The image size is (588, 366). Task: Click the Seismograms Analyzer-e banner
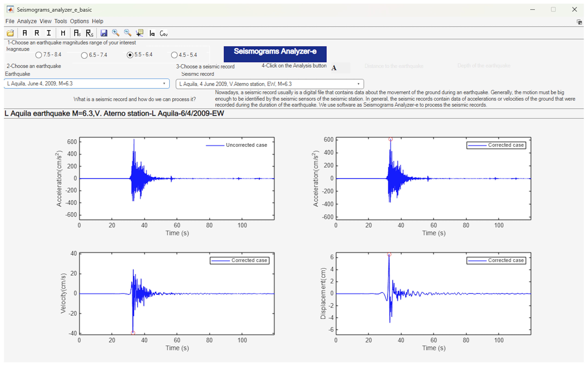[x=275, y=54]
